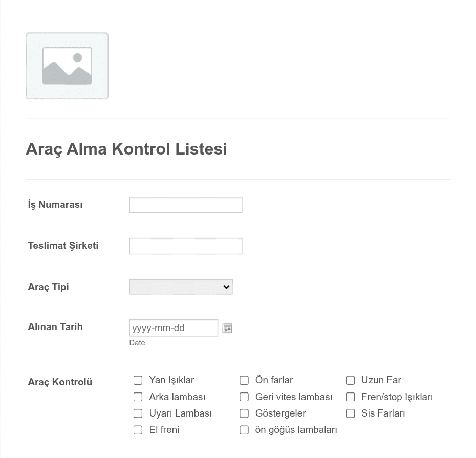The image size is (476, 458).
Task: Tick the Arka lambası option
Action: pos(138,397)
